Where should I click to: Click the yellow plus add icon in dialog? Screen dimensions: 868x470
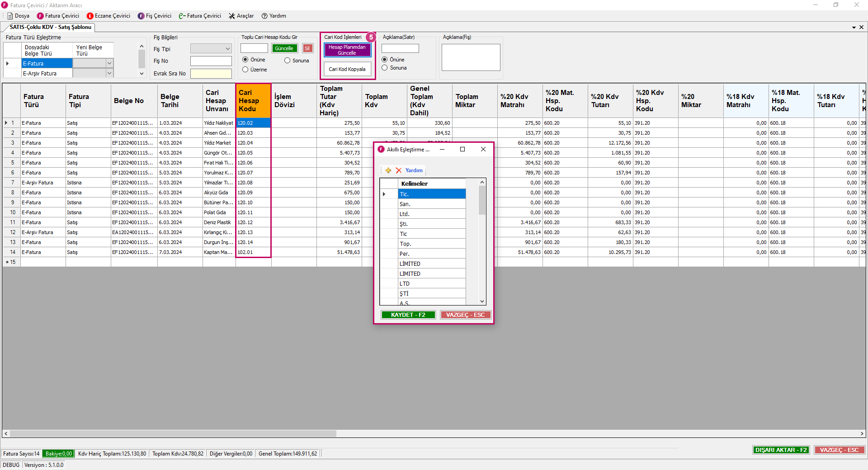tap(388, 170)
